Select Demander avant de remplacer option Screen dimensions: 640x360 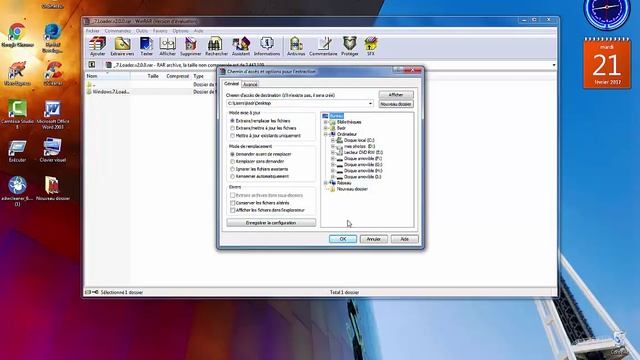click(232, 154)
